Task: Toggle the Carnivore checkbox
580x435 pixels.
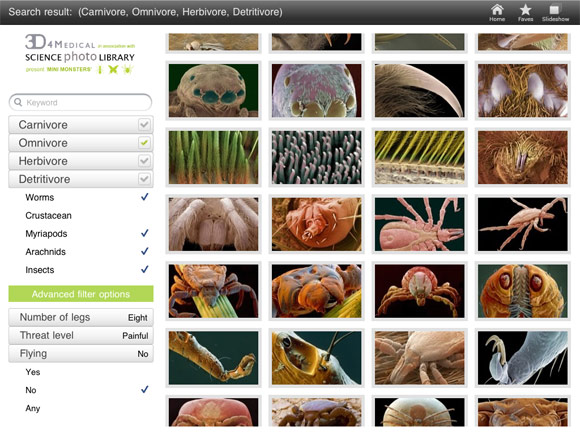Action: pyautogui.click(x=144, y=125)
